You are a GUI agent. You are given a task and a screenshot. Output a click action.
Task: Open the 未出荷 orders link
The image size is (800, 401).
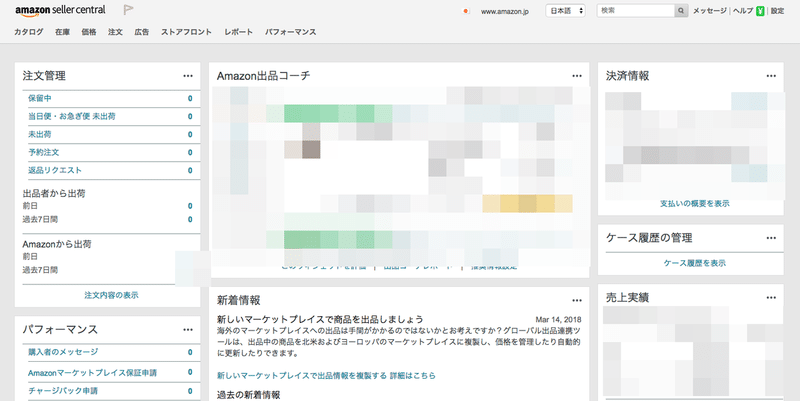(39, 134)
